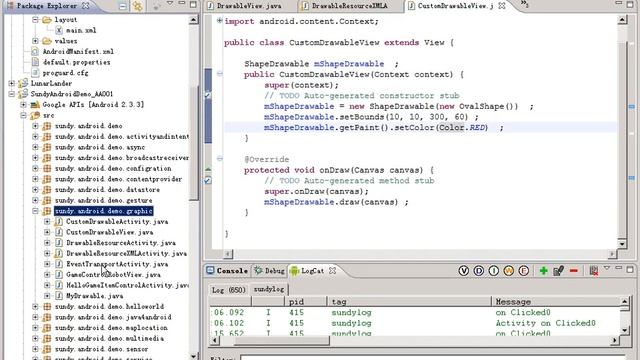Open Package Explorer view menu triangle
Viewport: 640px width, 360px height.
[x=170, y=4]
